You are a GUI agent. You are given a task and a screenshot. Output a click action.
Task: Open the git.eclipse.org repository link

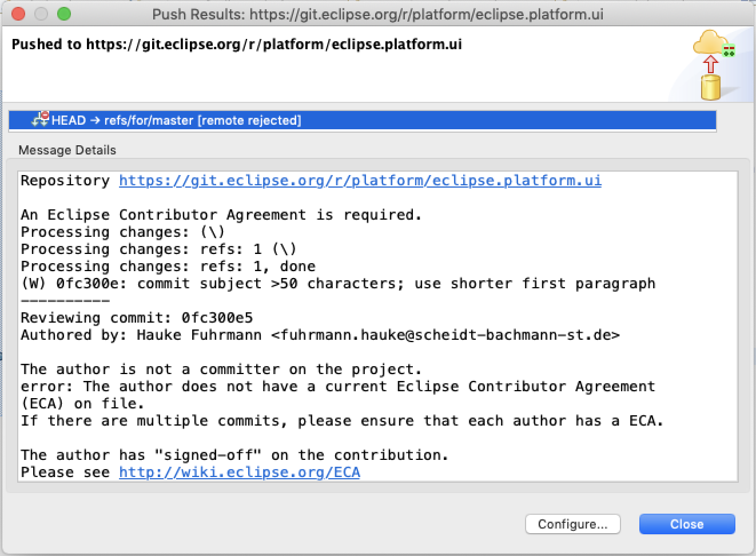(x=360, y=181)
